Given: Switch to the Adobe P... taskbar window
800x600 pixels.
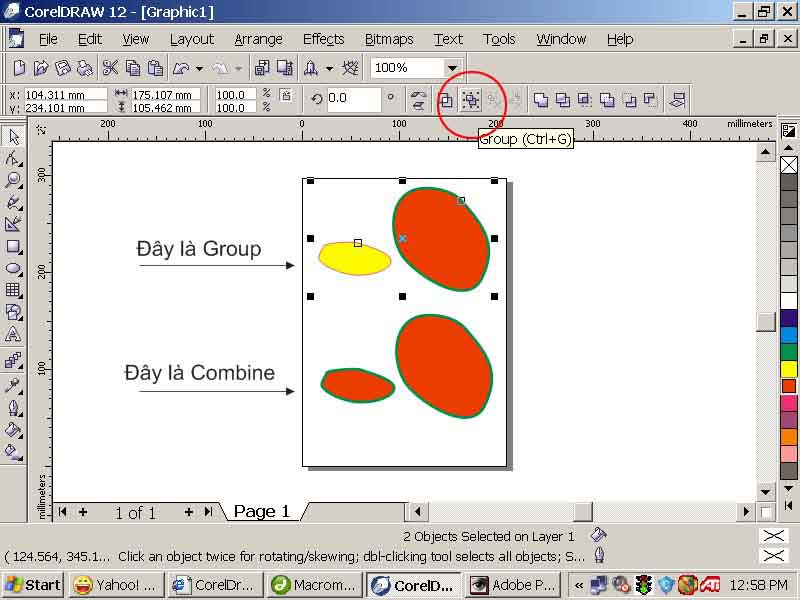Looking at the screenshot, I should (x=514, y=585).
